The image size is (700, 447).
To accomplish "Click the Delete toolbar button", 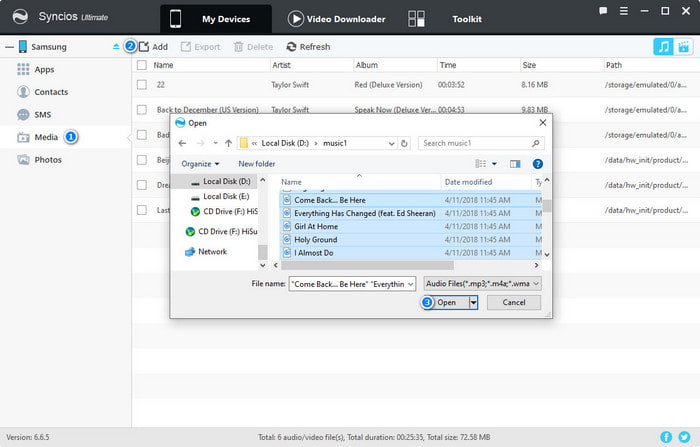I will click(x=253, y=46).
